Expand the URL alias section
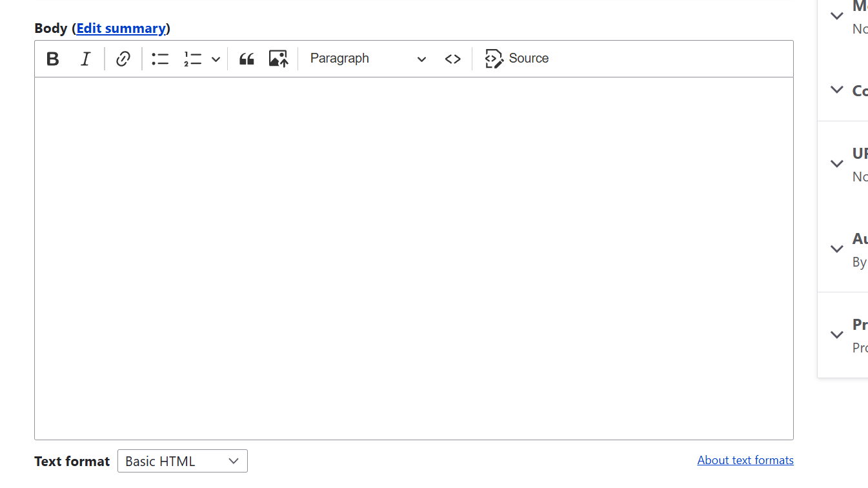This screenshot has width=868, height=488. [837, 164]
